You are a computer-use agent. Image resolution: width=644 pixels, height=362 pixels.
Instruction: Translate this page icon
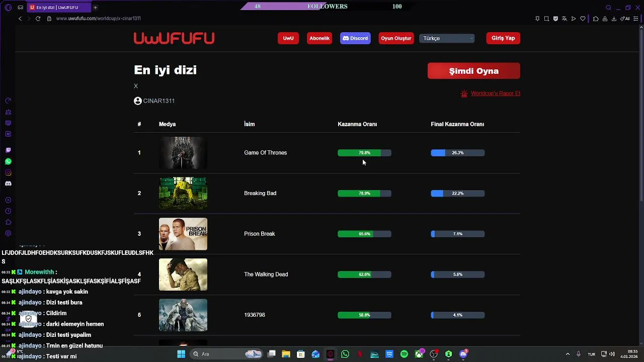(565, 19)
